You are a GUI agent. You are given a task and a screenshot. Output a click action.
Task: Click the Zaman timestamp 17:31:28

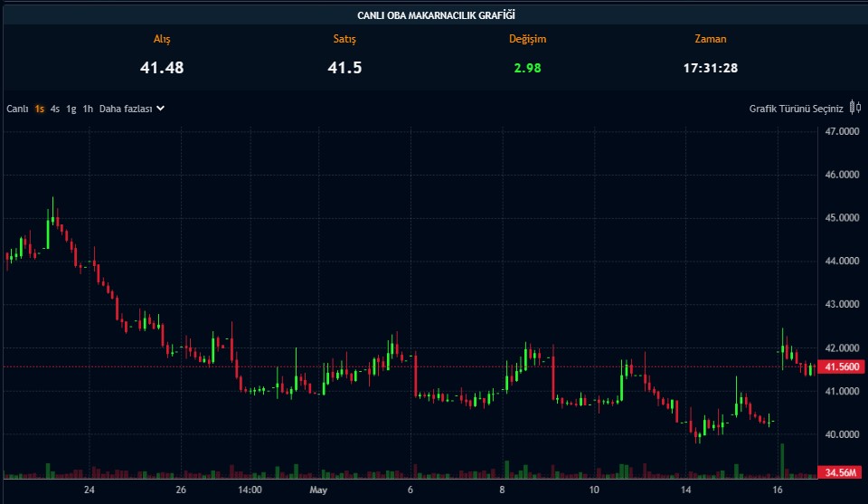click(710, 68)
